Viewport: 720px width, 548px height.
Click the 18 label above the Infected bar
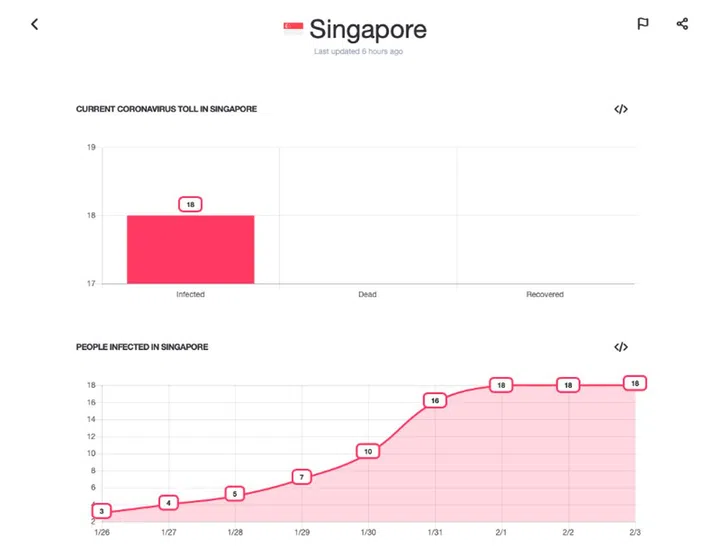pos(190,204)
